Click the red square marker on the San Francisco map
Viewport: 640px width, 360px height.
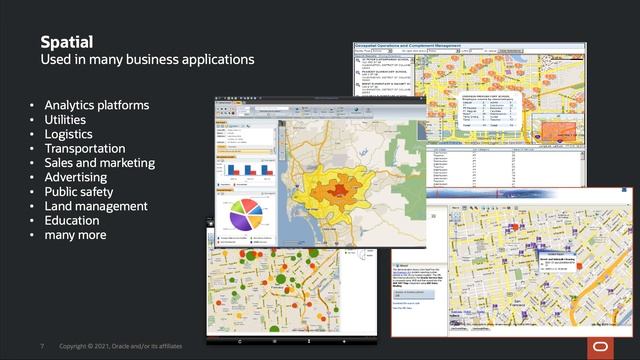pos(515,227)
